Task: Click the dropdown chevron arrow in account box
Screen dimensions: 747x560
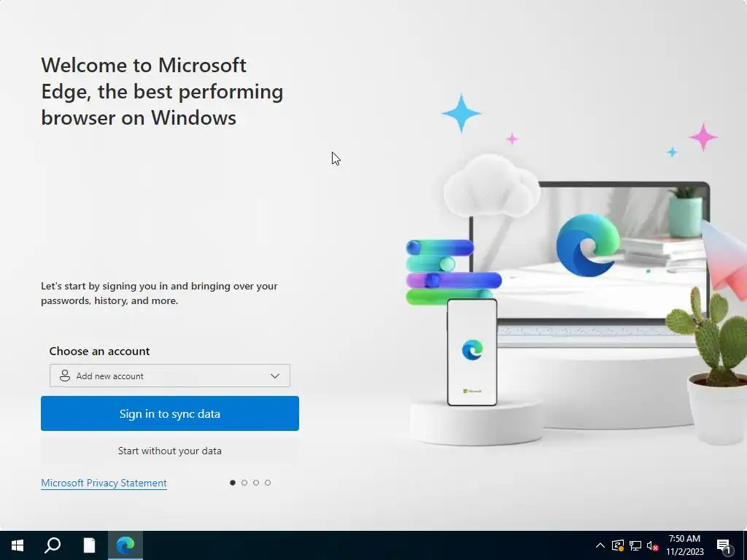Action: pyautogui.click(x=275, y=376)
